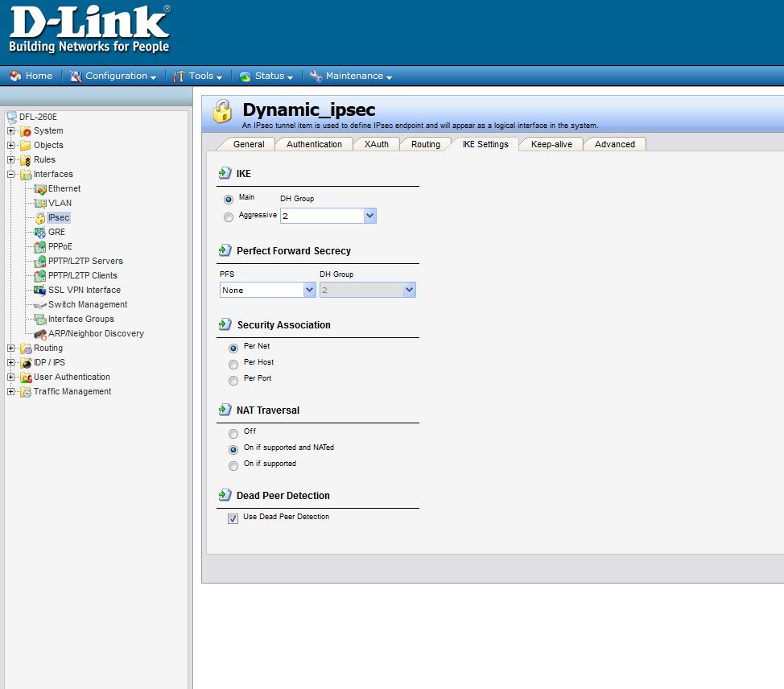Screen dimensions: 784x689
Task: Open the Keep-alive tab
Action: pyautogui.click(x=551, y=144)
